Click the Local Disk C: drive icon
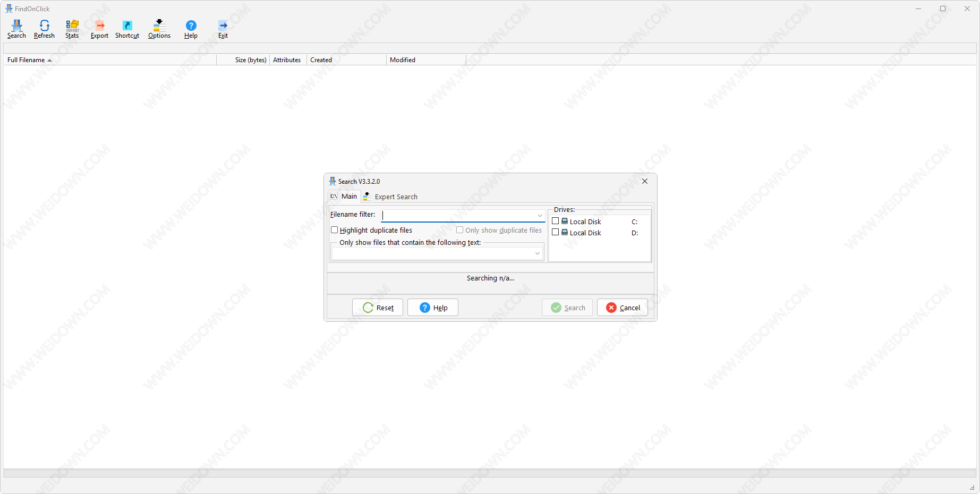The height and width of the screenshot is (494, 980). coord(565,221)
